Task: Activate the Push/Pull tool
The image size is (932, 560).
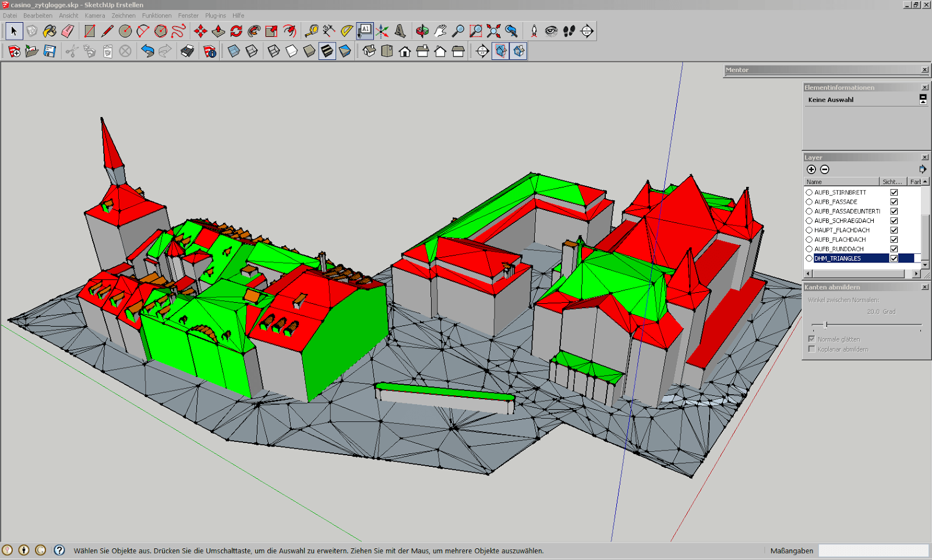Action: 218,31
